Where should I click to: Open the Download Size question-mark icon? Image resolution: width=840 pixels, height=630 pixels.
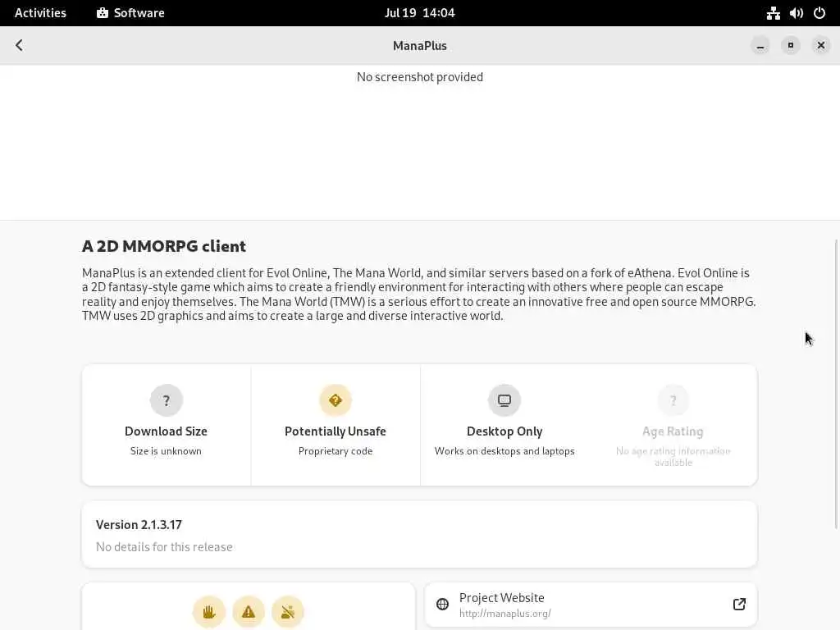click(x=166, y=400)
